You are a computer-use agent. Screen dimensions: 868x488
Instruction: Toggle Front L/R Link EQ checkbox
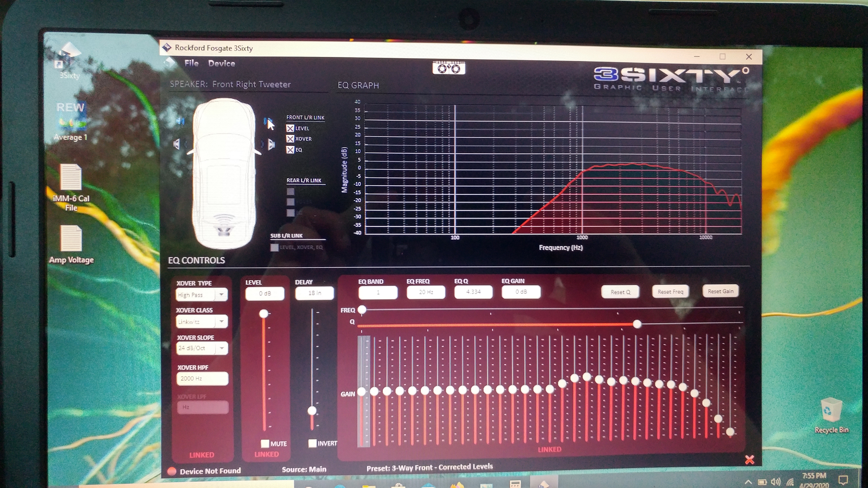(290, 150)
